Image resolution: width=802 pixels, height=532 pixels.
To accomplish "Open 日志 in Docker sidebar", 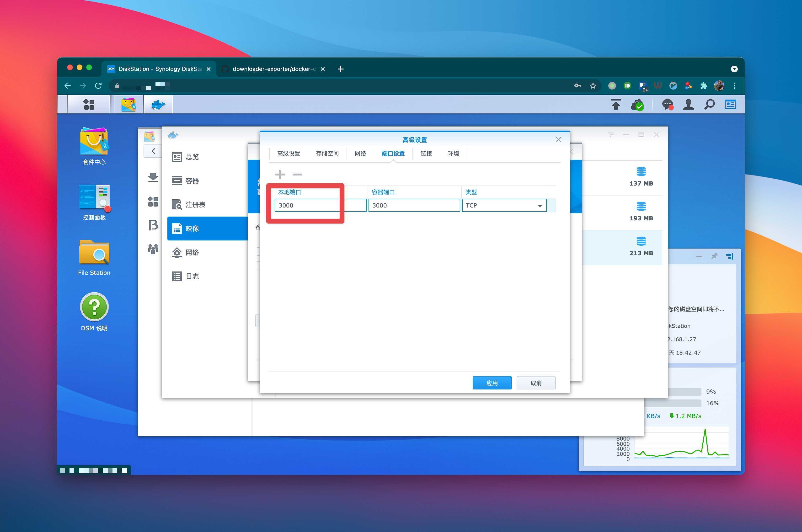I will (207, 276).
